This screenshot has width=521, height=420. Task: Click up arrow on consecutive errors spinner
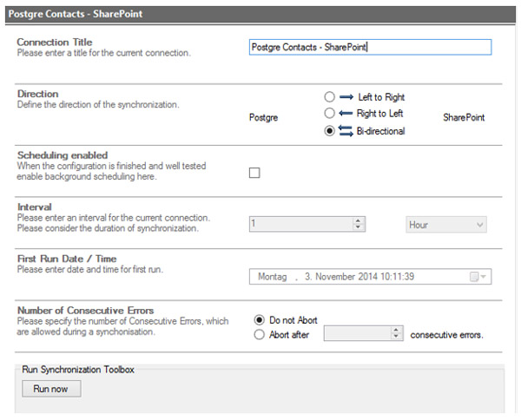tap(397, 331)
